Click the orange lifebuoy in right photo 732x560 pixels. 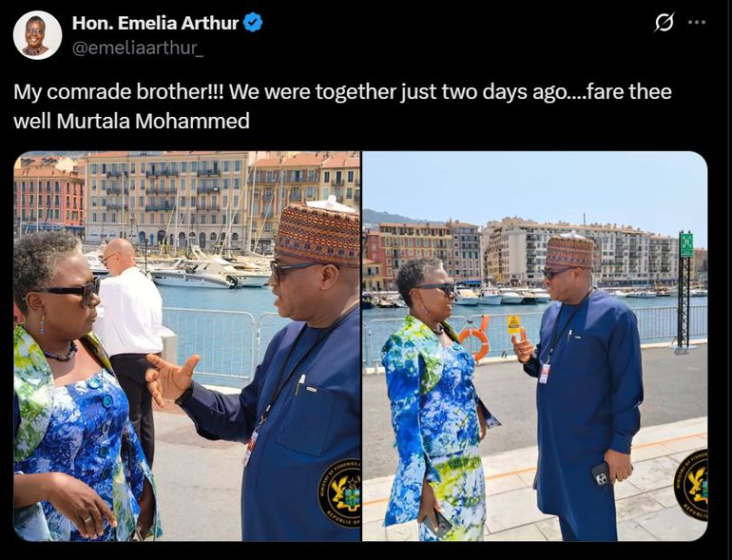(x=475, y=339)
